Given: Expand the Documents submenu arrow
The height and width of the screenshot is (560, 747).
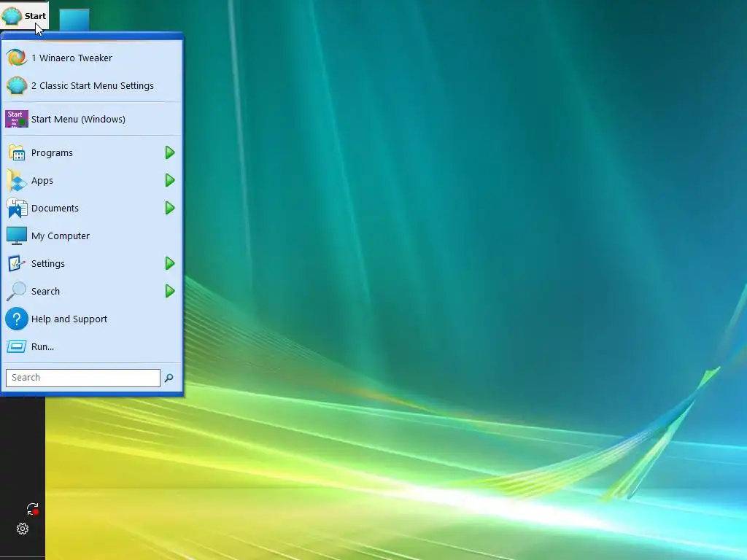Looking at the screenshot, I should coord(170,208).
